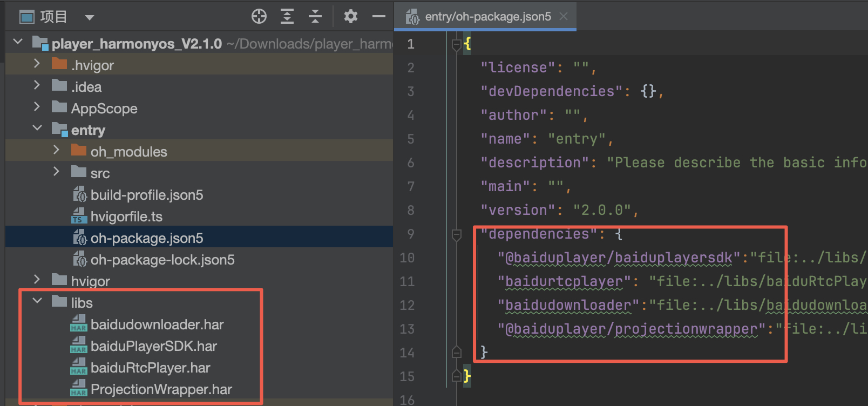Click the Collapse All toolbar icon
This screenshot has width=868, height=406.
(315, 17)
